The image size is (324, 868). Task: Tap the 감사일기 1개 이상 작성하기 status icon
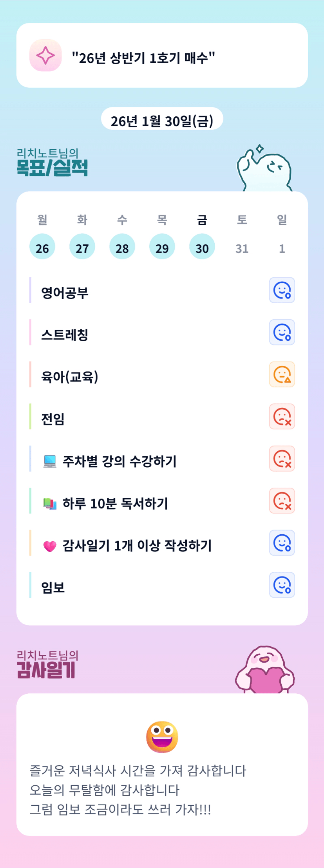click(x=282, y=543)
